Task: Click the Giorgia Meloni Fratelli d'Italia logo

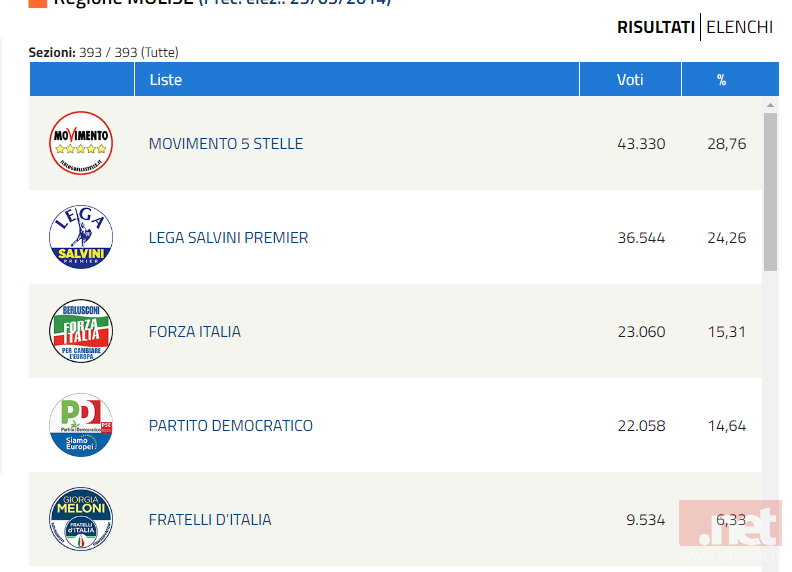Action: [81, 519]
